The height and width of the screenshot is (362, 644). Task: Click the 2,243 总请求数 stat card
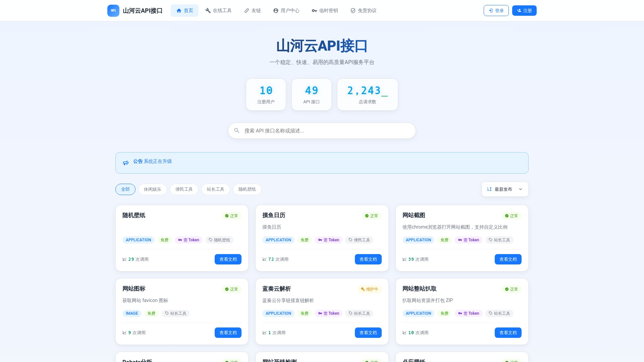pos(368,95)
